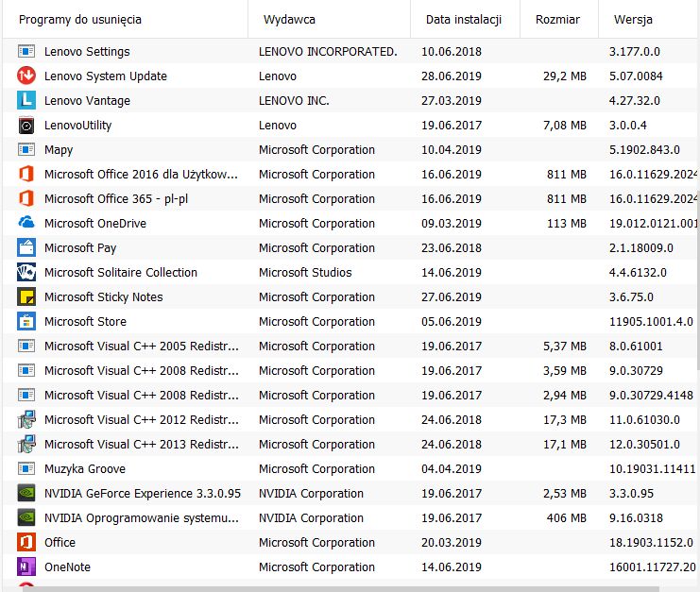Select the Microsoft Store entry name
The height and width of the screenshot is (592, 700).
(85, 321)
